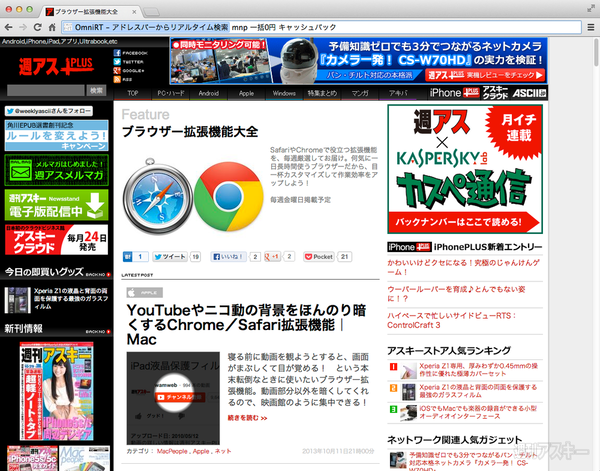Close the ブラウザー拡張機能大全 tab
600x471 pixels.
click(x=134, y=12)
